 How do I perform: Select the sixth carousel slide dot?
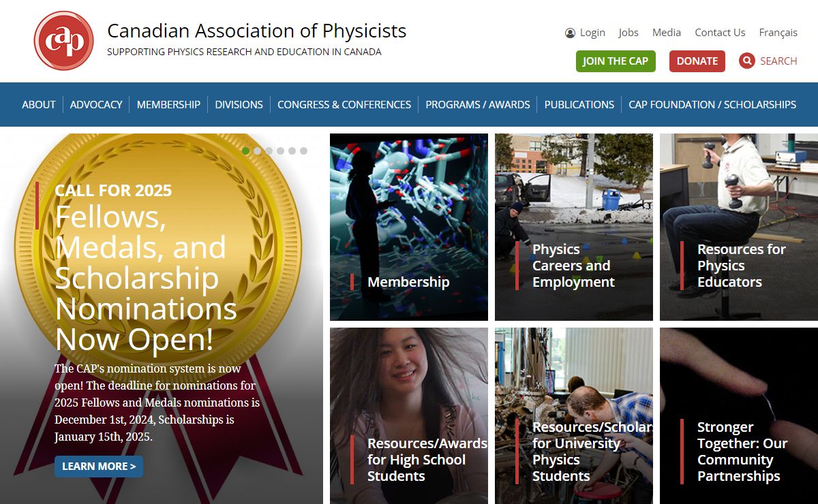[x=303, y=151]
